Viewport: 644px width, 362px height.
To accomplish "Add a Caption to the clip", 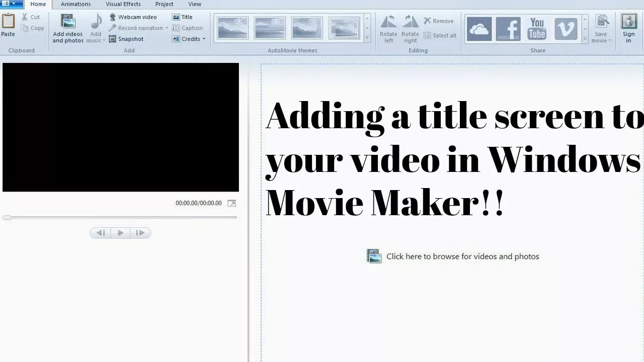I will 188,28.
